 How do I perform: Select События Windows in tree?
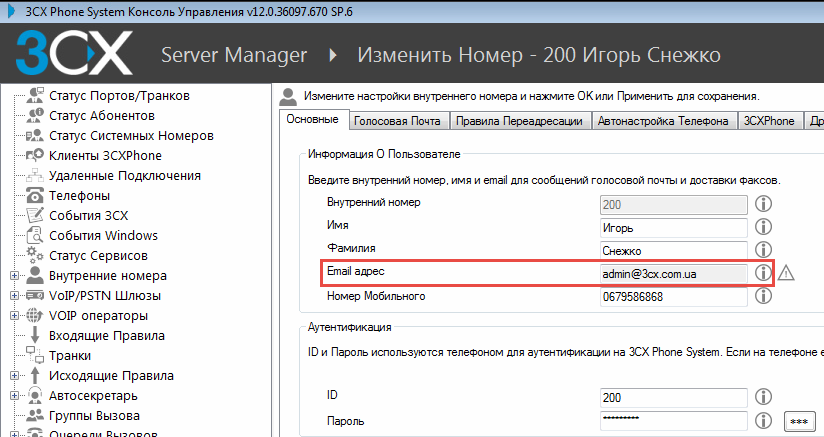pos(103,235)
